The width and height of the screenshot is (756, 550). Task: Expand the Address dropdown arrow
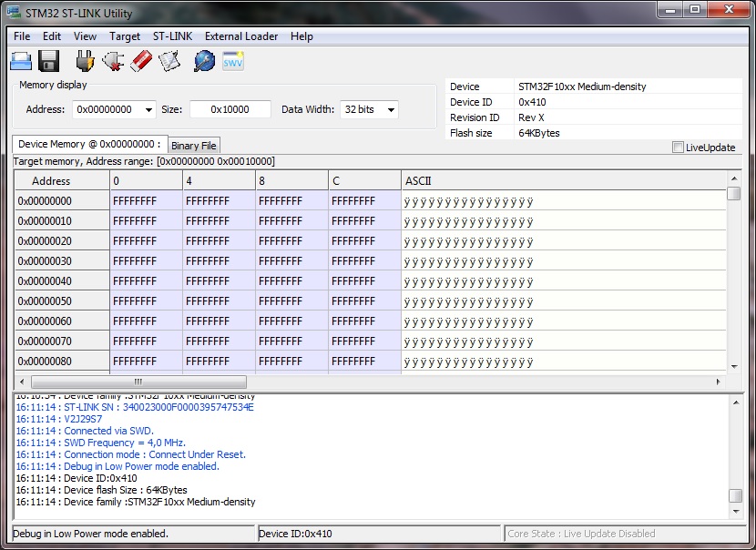point(148,110)
